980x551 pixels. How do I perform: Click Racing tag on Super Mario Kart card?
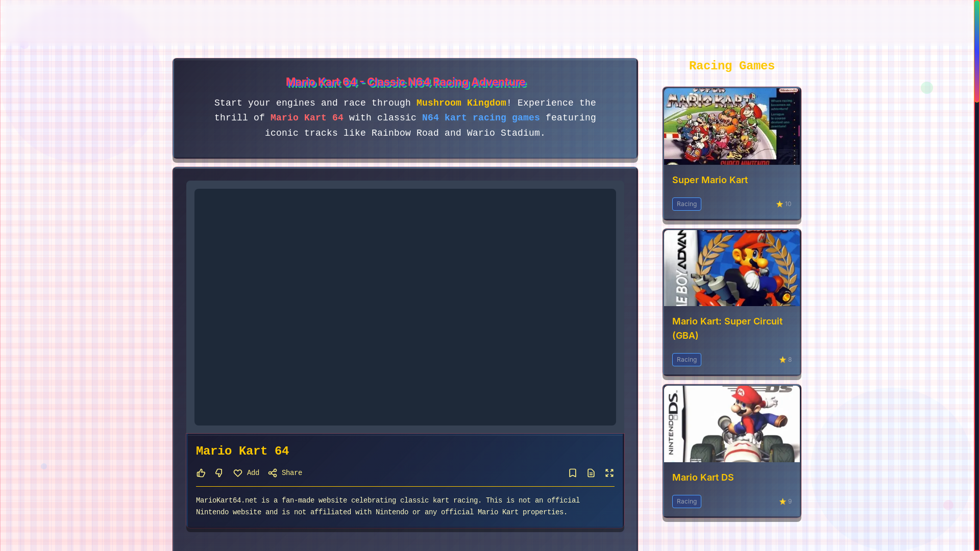[x=687, y=204]
